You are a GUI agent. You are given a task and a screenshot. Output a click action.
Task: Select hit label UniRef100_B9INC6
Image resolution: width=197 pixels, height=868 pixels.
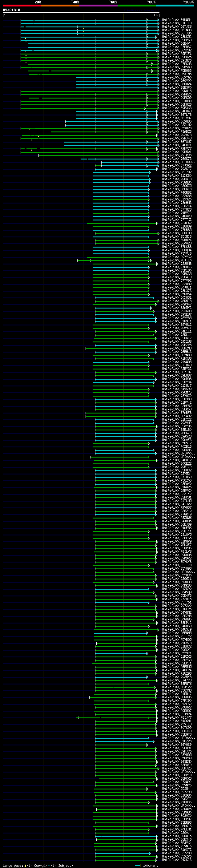pyautogui.click(x=177, y=61)
